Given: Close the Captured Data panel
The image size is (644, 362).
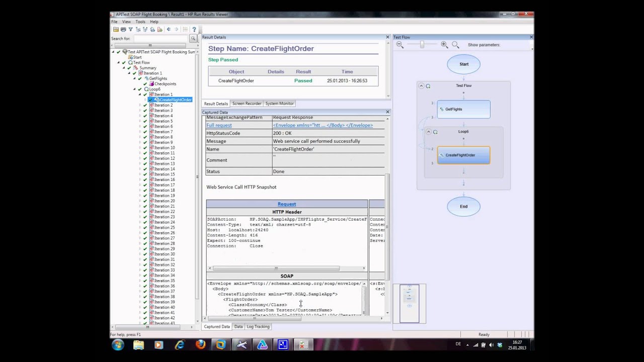Looking at the screenshot, I should (x=387, y=112).
